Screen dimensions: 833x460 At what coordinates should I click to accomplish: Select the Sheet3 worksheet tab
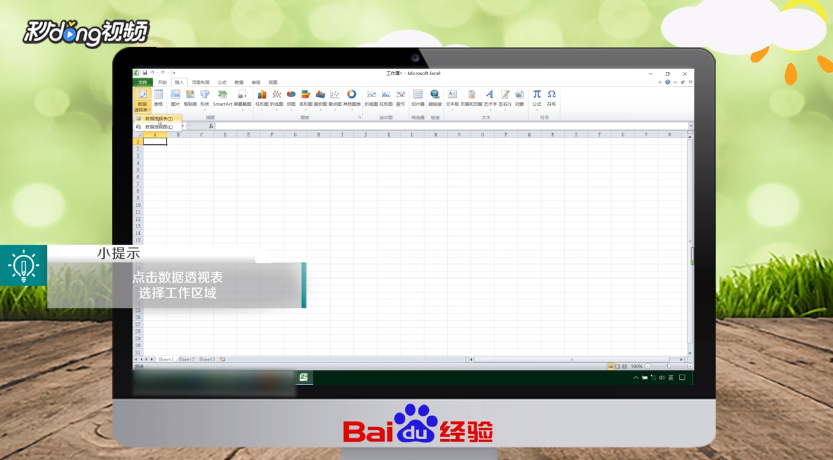coord(207,360)
